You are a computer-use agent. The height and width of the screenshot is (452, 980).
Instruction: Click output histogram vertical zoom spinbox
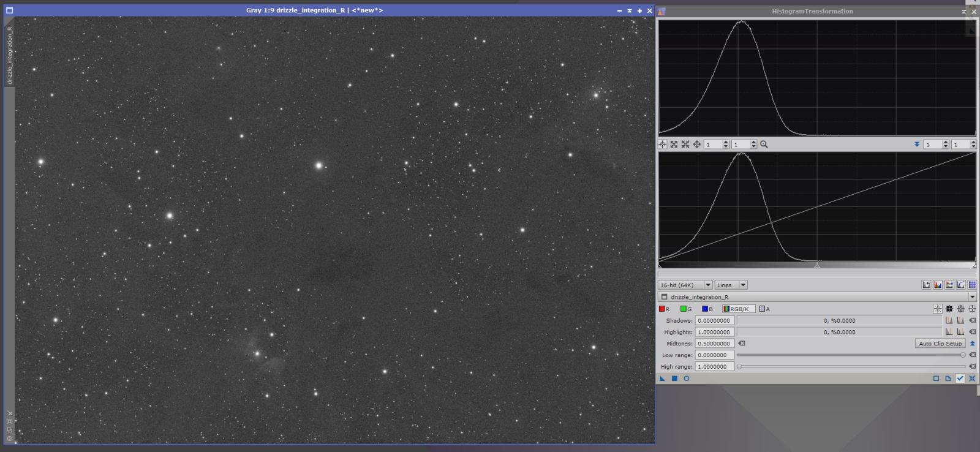[964, 145]
